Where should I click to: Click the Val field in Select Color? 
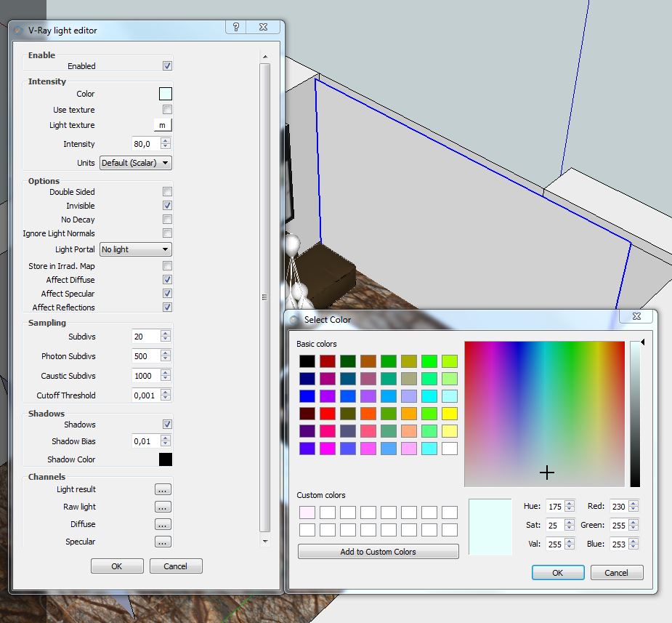click(x=555, y=544)
